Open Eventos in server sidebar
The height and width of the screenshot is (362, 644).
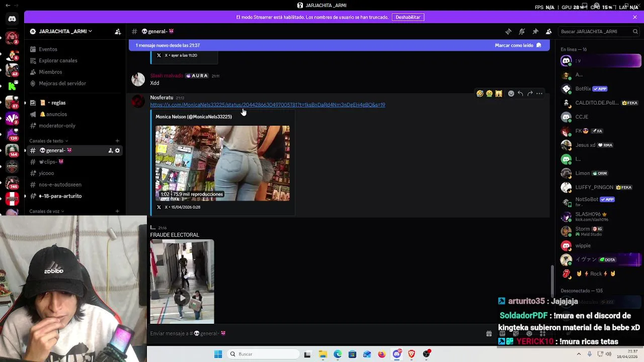(x=75, y=49)
